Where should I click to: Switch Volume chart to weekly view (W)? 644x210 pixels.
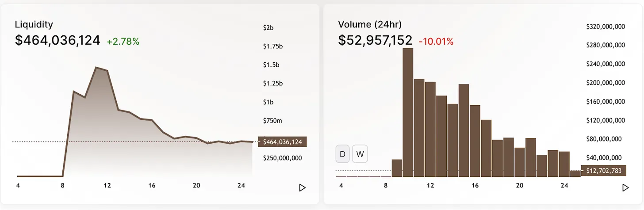pos(360,154)
